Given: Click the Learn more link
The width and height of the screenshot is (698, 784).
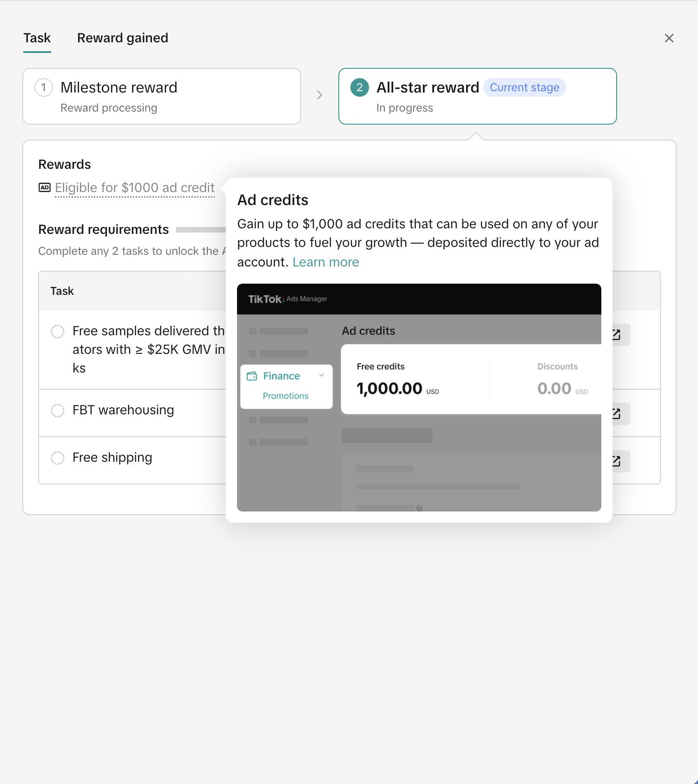Looking at the screenshot, I should 326,262.
